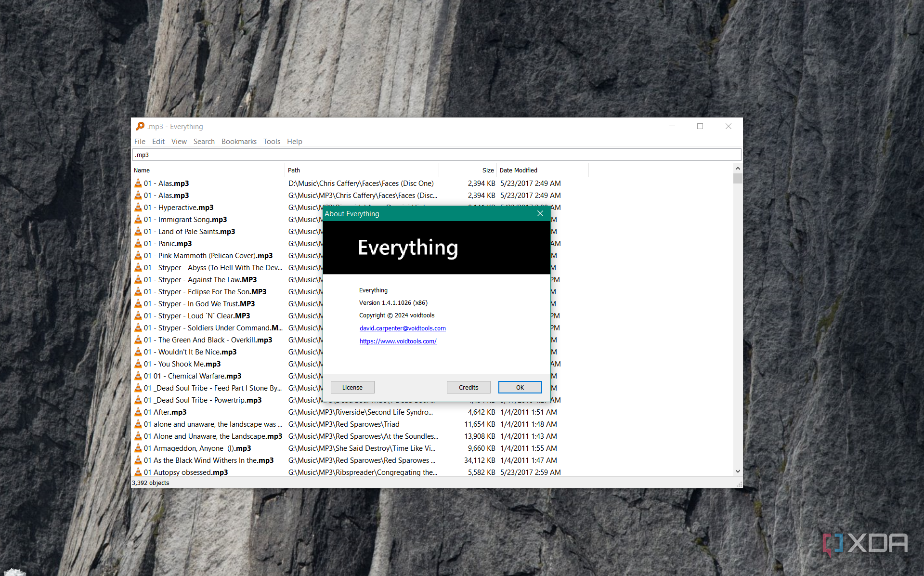Select 01 _Dead Soul Tribe - Powertrip.mp3
The height and width of the screenshot is (576, 924).
pos(203,400)
